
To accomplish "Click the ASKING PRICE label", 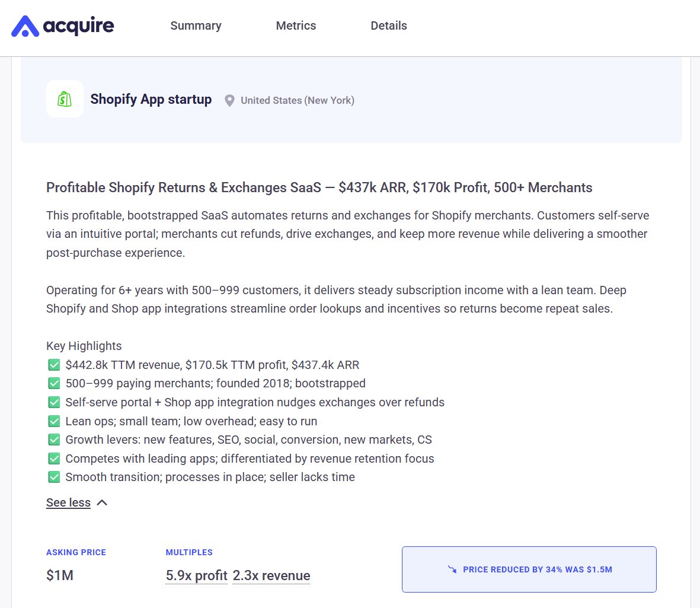I will click(x=76, y=553).
